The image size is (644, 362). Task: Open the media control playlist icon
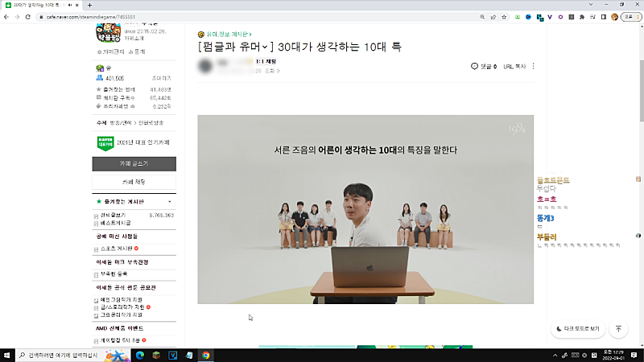click(x=592, y=17)
